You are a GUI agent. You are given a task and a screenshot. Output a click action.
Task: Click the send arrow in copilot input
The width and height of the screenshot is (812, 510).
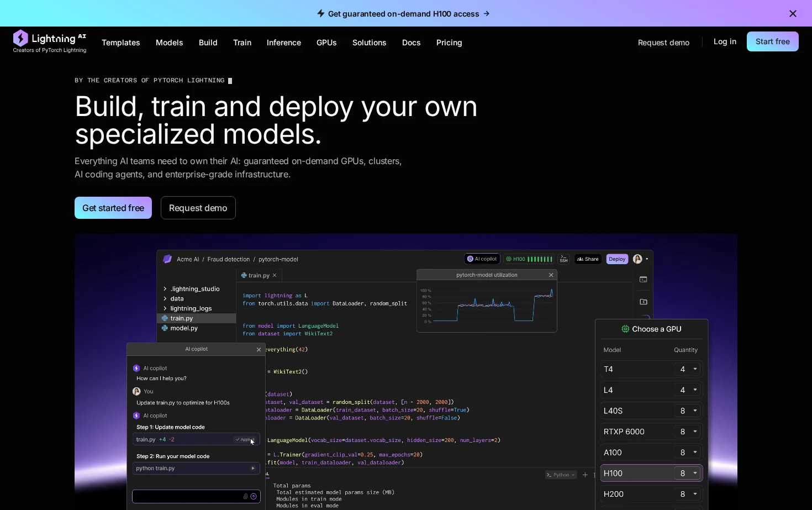[x=254, y=496]
